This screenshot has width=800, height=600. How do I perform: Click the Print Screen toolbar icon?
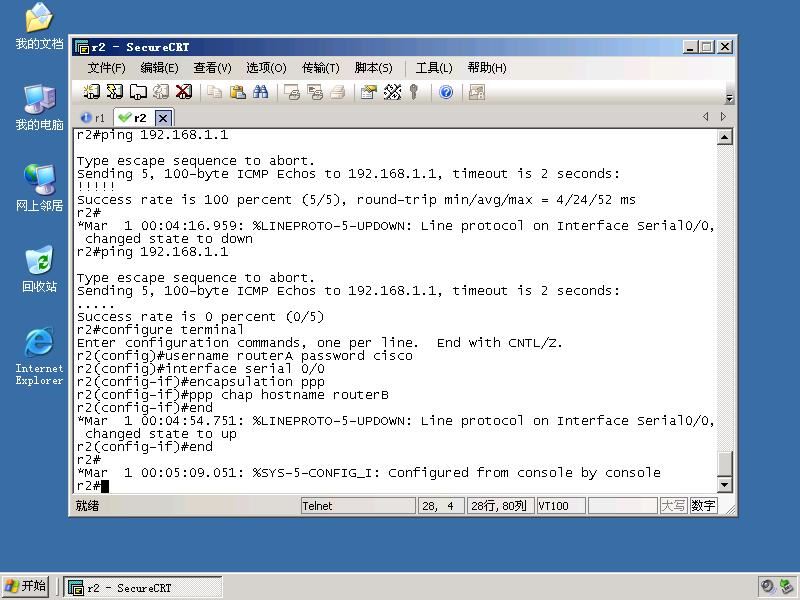(x=292, y=92)
